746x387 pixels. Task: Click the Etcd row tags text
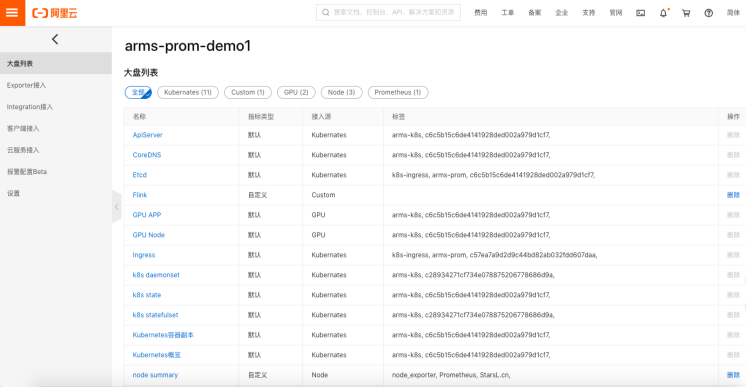(493, 175)
